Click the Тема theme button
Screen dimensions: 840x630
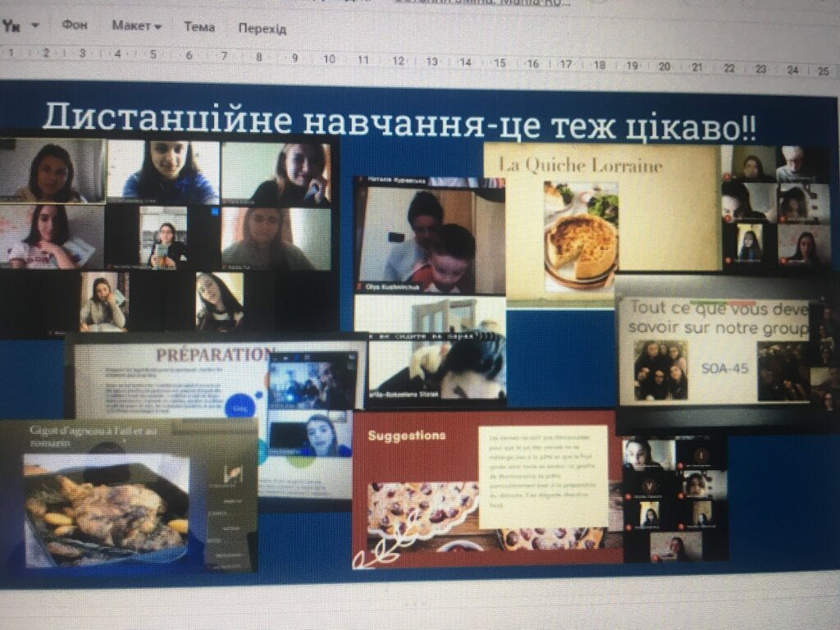pos(199,27)
